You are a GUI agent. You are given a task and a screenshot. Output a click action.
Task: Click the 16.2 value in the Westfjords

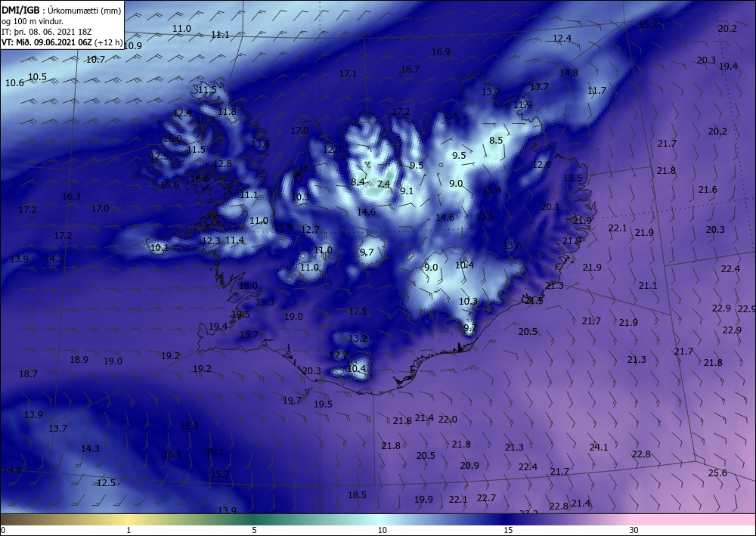click(x=206, y=119)
